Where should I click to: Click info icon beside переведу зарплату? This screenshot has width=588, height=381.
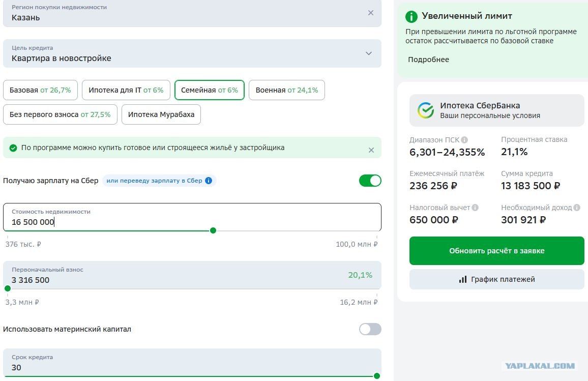coord(209,181)
